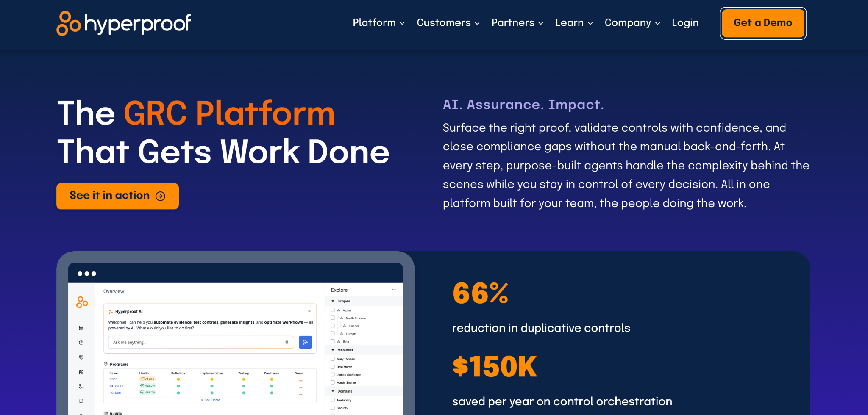Click the Implementation column header
The image size is (868, 415).
click(212, 373)
